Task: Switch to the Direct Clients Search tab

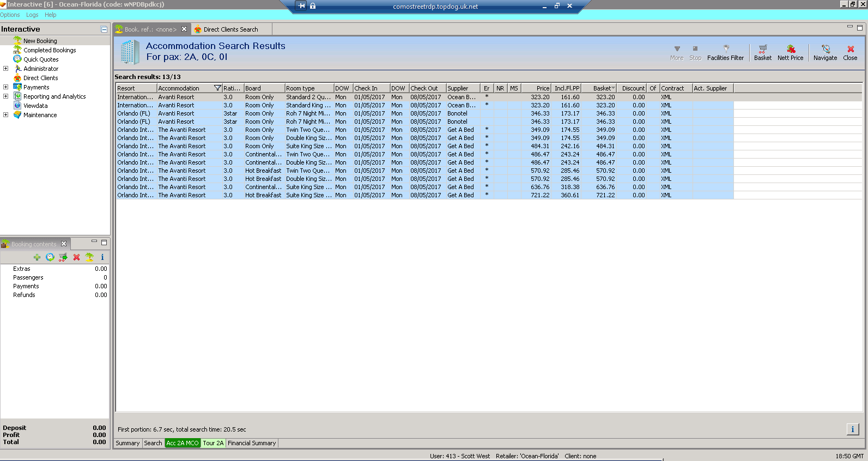Action: [x=230, y=29]
